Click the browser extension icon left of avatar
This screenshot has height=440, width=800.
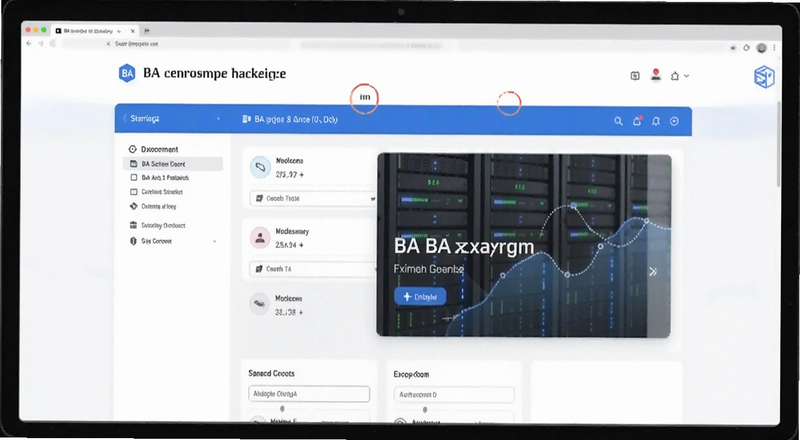tap(746, 47)
